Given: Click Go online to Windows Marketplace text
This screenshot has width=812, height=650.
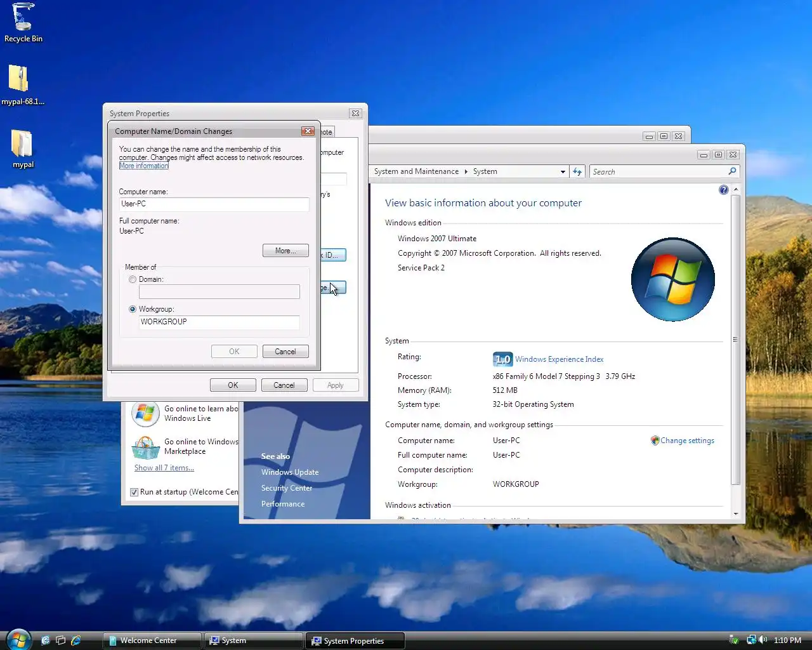Looking at the screenshot, I should [x=201, y=446].
